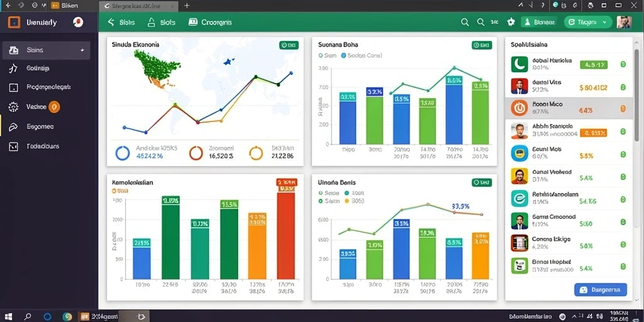Click the Windows Start button in taskbar
Viewport: 644px width, 322px height.
tap(8, 317)
